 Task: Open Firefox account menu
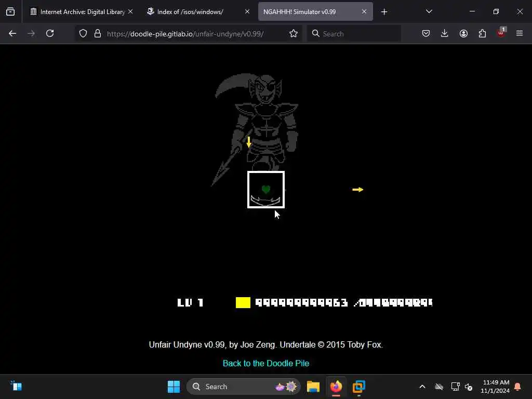(x=463, y=34)
